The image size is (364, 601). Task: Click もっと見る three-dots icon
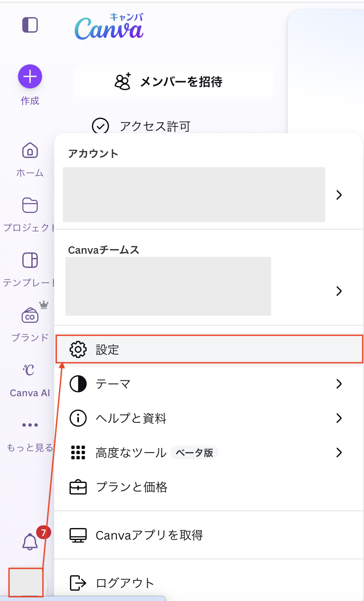[30, 425]
